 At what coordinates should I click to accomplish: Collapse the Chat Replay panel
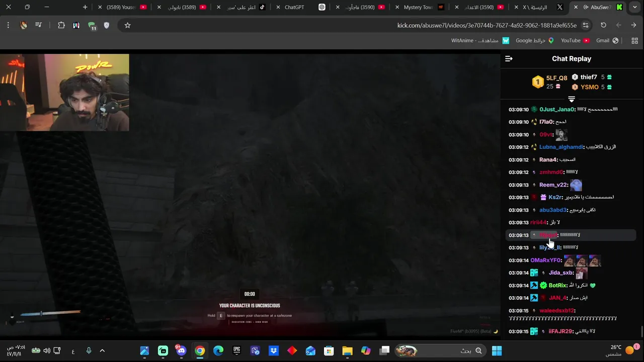509,59
